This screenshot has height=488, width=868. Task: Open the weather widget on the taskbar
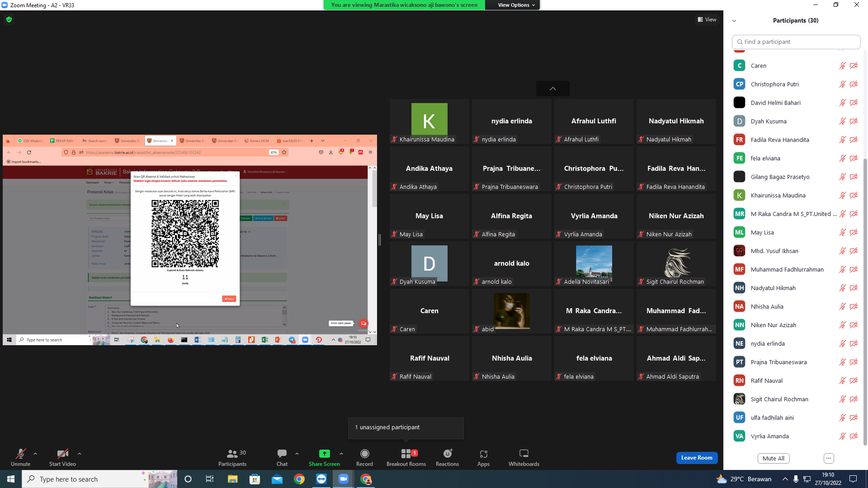click(744, 479)
